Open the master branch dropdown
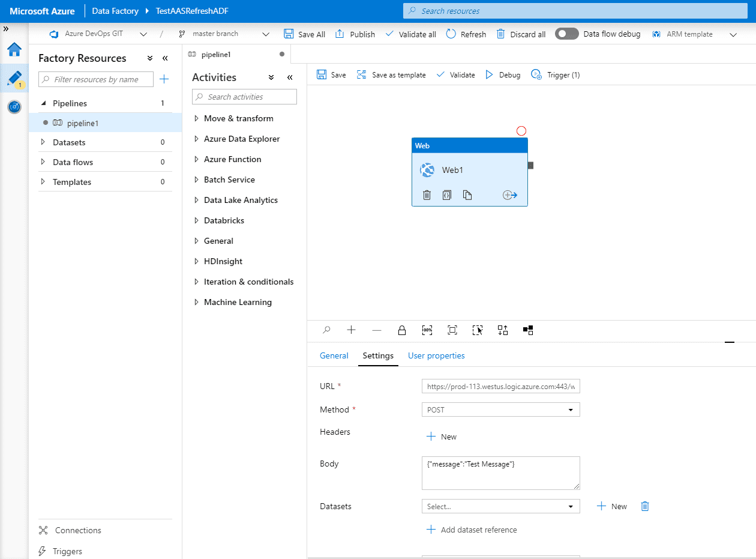This screenshot has height=559, width=756. [224, 34]
